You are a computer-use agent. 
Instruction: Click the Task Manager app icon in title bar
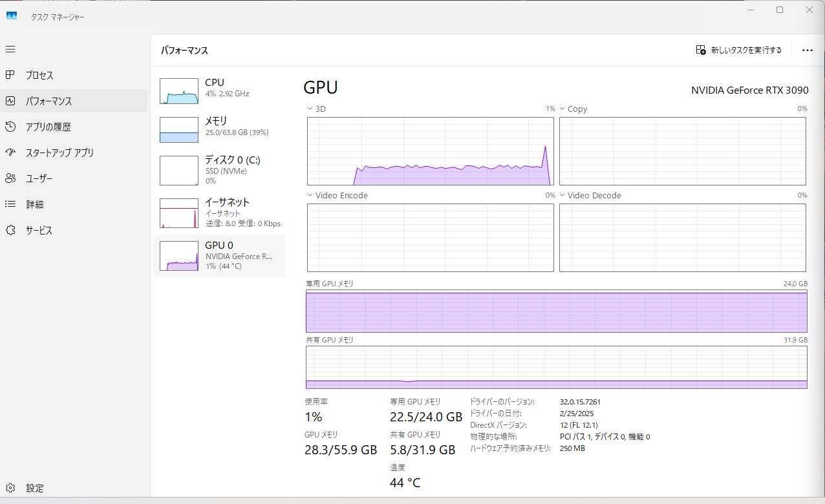point(12,16)
